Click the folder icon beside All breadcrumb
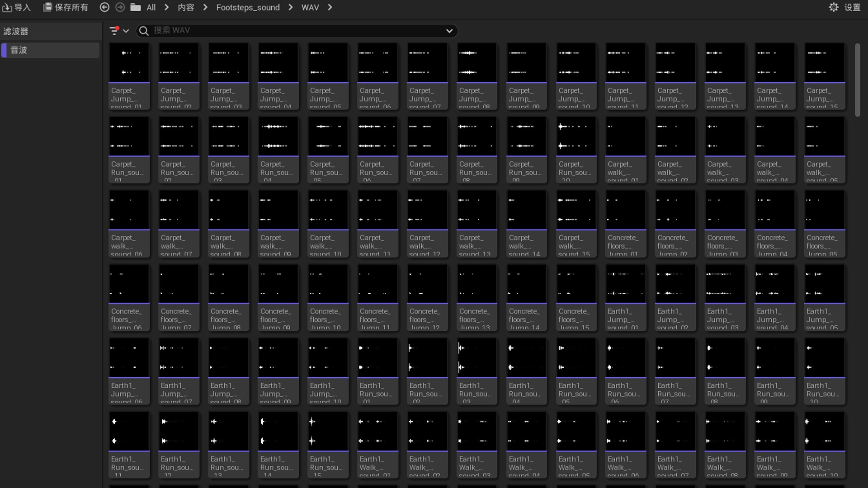Image resolution: width=868 pixels, height=488 pixels. (x=135, y=7)
